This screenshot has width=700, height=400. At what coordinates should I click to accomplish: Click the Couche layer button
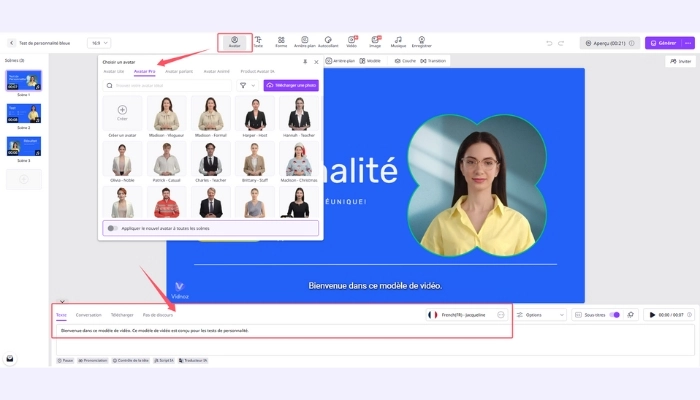405,61
